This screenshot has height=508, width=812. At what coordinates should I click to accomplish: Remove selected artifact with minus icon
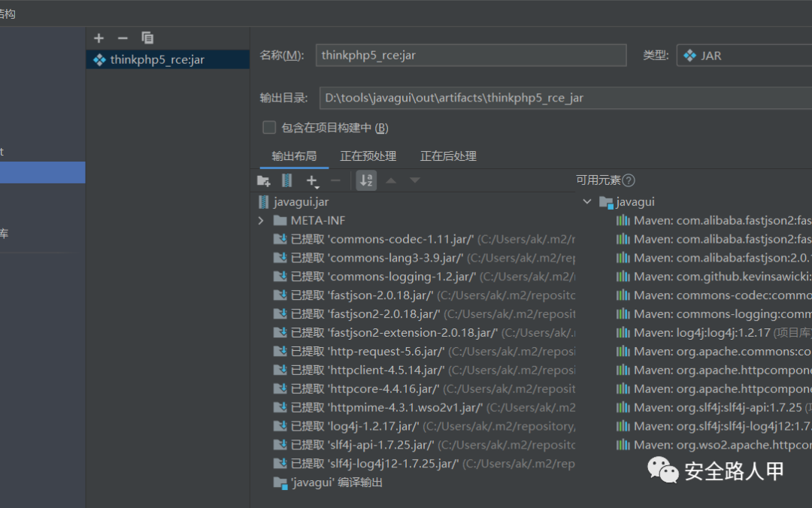point(123,38)
